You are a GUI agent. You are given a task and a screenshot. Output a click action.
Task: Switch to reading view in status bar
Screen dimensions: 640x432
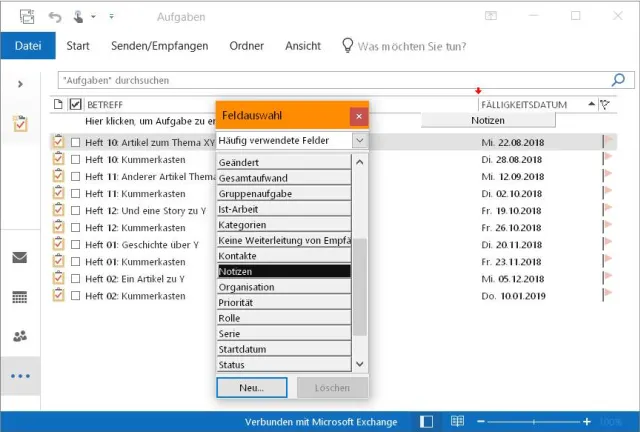pyautogui.click(x=457, y=421)
